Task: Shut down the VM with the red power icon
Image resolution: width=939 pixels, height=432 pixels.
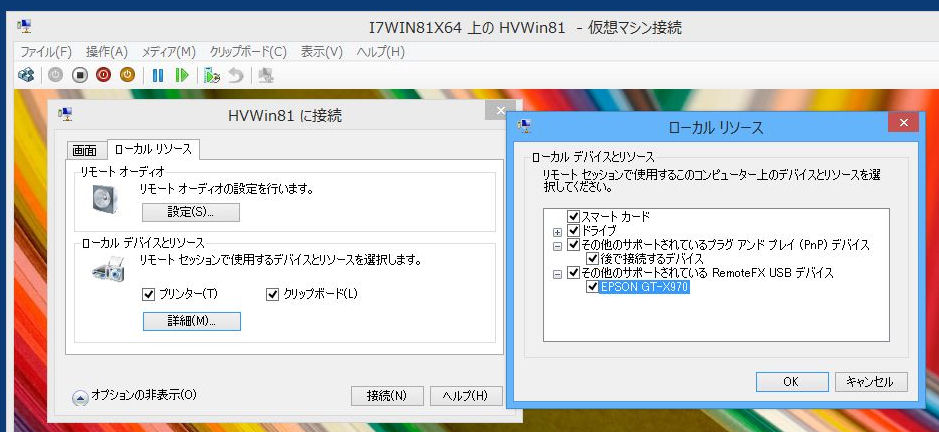Action: [x=104, y=75]
